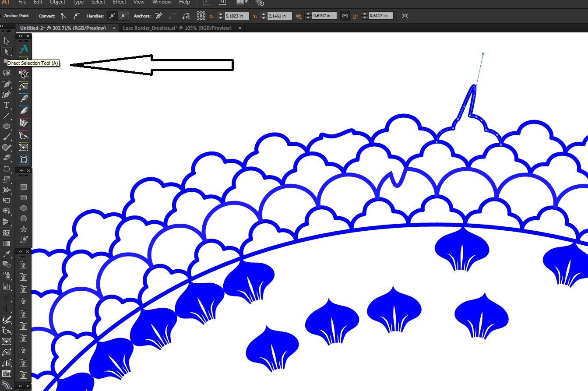Click the H height input field
This screenshot has height=391, width=588.
tap(381, 16)
